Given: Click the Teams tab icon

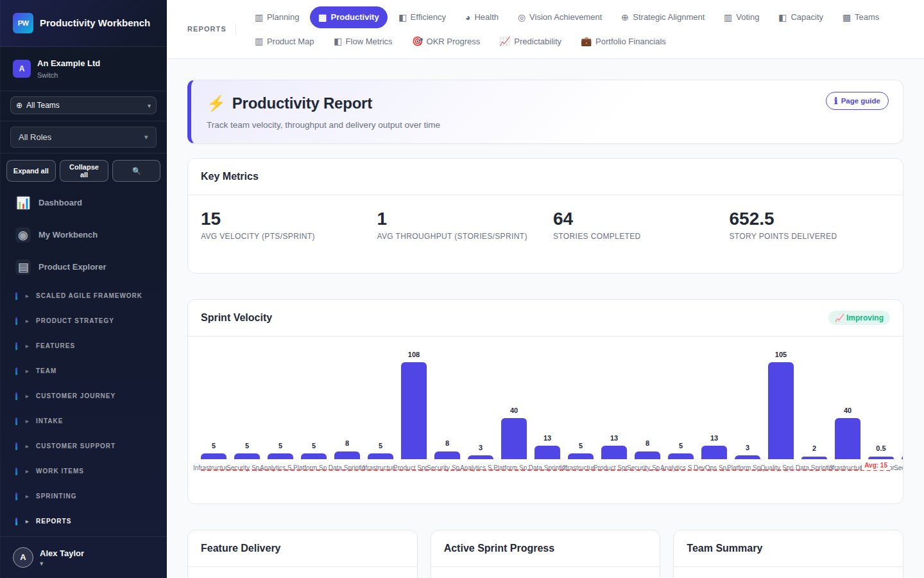Looking at the screenshot, I should pos(846,17).
